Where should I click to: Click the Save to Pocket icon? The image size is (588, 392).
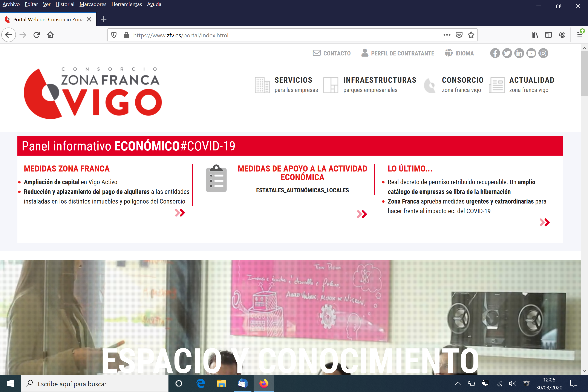[x=459, y=35]
